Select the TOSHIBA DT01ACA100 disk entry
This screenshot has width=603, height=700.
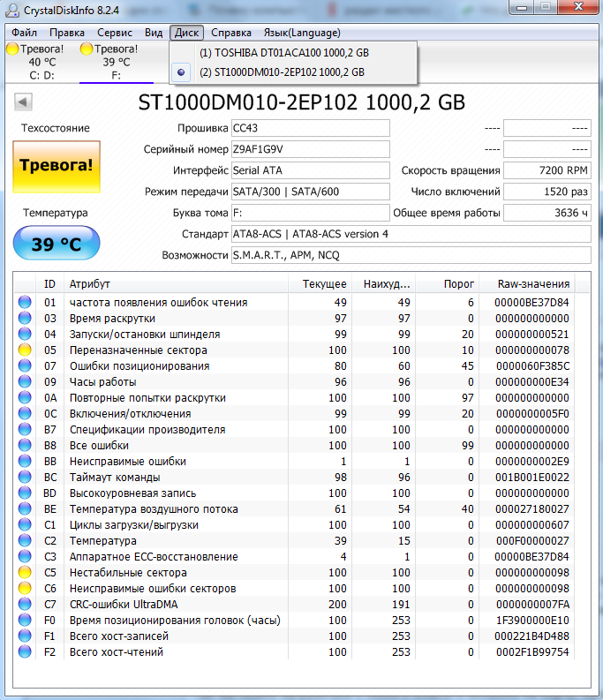(x=283, y=53)
